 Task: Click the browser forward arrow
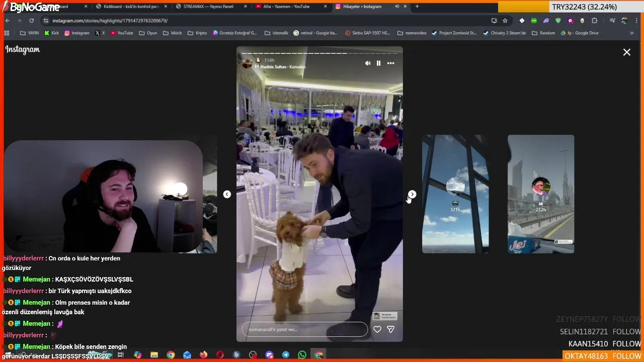click(x=19, y=21)
